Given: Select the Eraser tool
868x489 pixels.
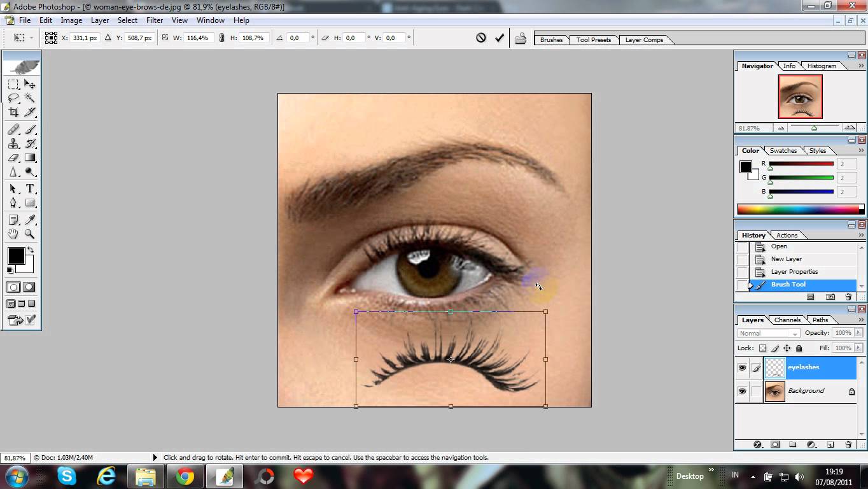Looking at the screenshot, I should pos(13,158).
